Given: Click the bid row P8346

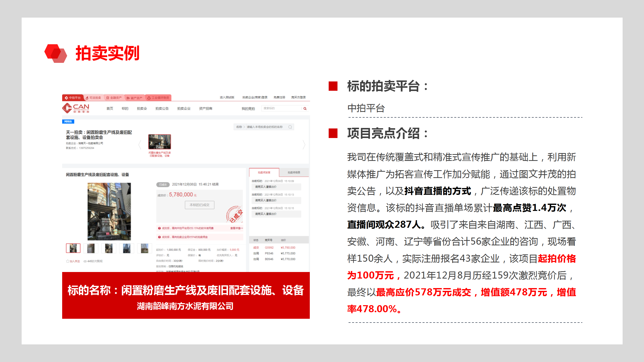Looking at the screenshot, I should tap(279, 253).
